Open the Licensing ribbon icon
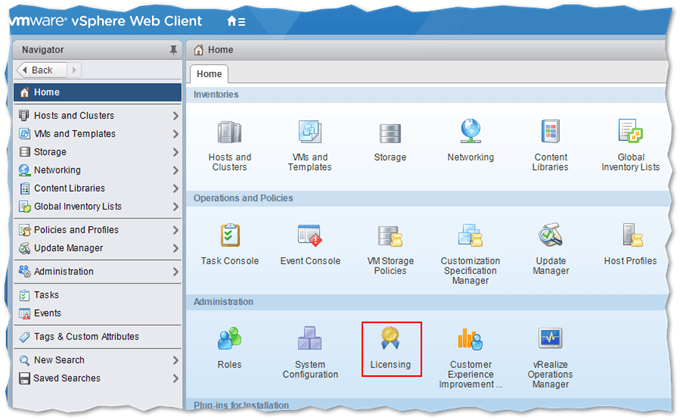Screen dimensions: 680x420 390,338
